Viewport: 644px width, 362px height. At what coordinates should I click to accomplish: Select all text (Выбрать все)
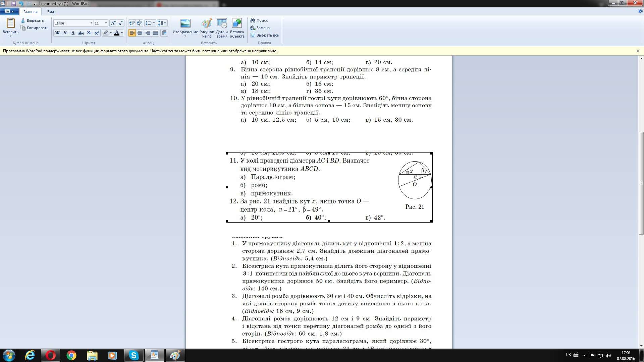pyautogui.click(x=264, y=35)
